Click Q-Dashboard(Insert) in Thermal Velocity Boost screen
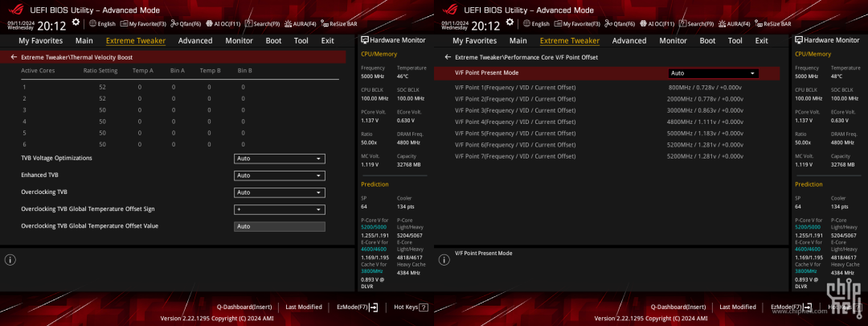868x326 pixels. [x=244, y=307]
